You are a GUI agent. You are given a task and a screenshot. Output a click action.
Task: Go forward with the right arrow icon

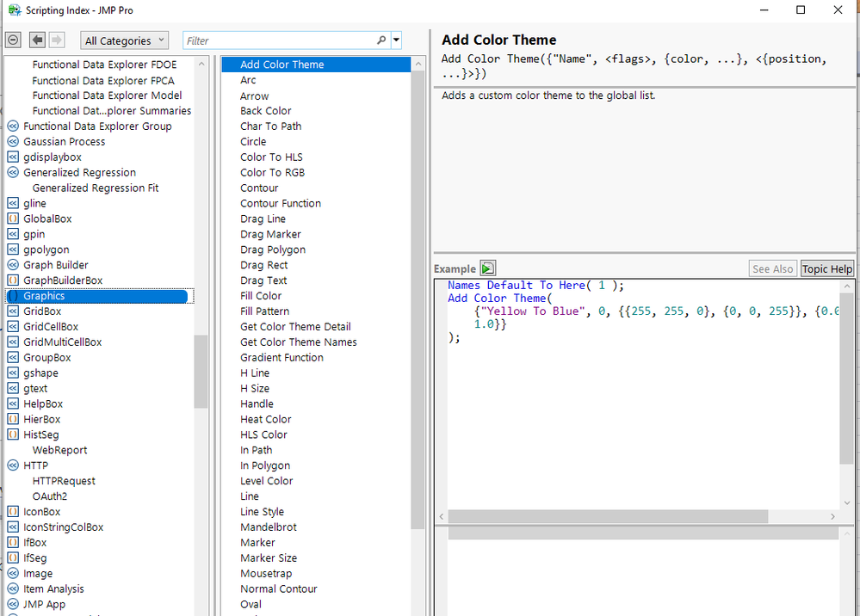click(x=57, y=40)
